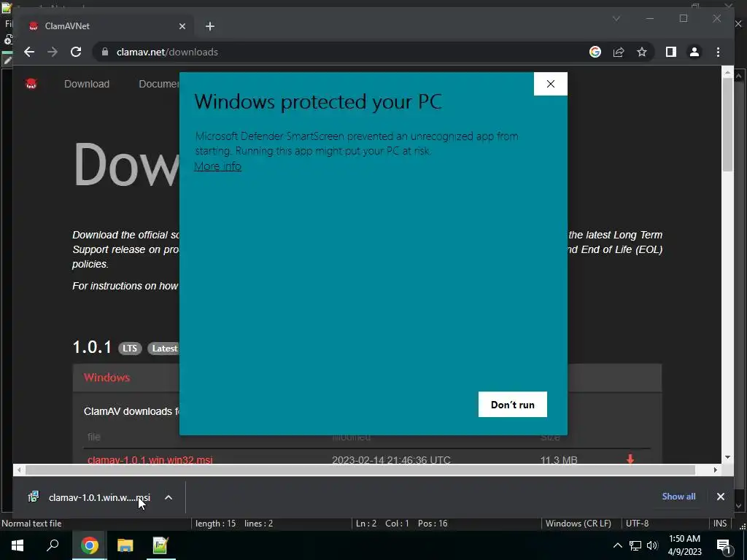Open Chrome tab search chevron
Screen dimensions: 747x560
616,18
